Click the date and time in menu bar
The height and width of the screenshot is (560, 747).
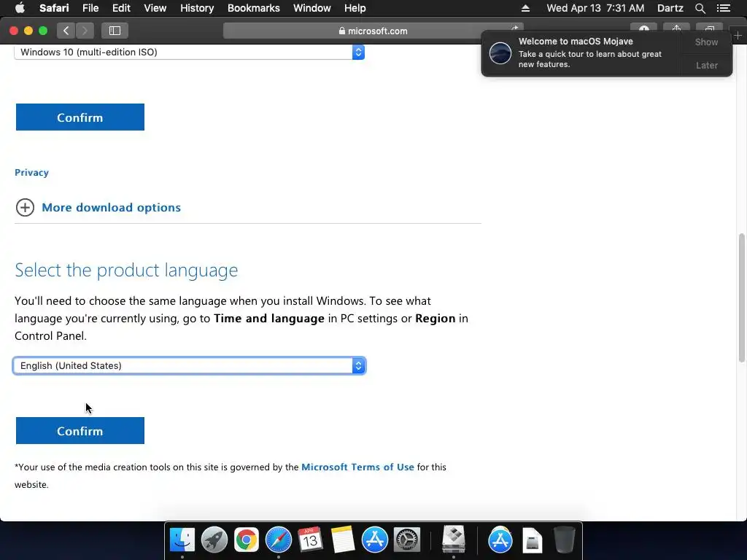pyautogui.click(x=595, y=8)
